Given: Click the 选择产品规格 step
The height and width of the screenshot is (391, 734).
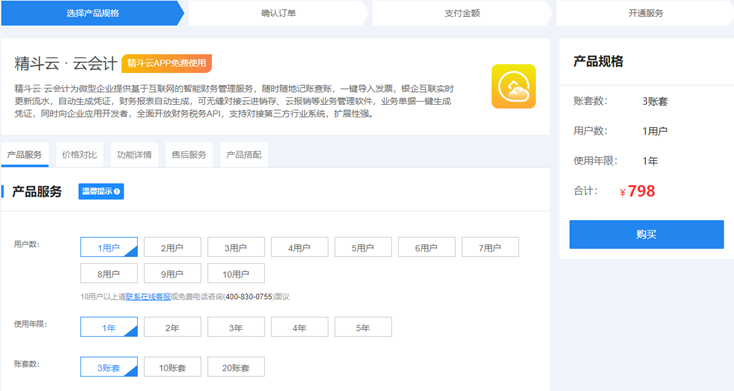Looking at the screenshot, I should click(93, 13).
